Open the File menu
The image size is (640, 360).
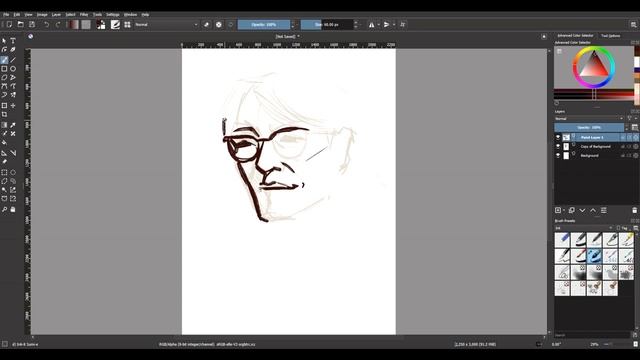6,15
